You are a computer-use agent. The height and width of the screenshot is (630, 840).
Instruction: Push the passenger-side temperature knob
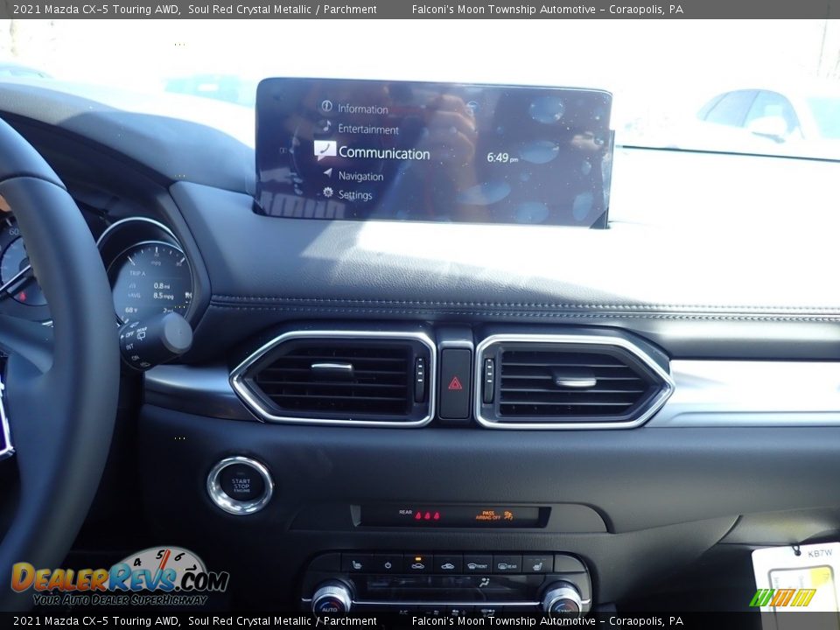pos(562,601)
